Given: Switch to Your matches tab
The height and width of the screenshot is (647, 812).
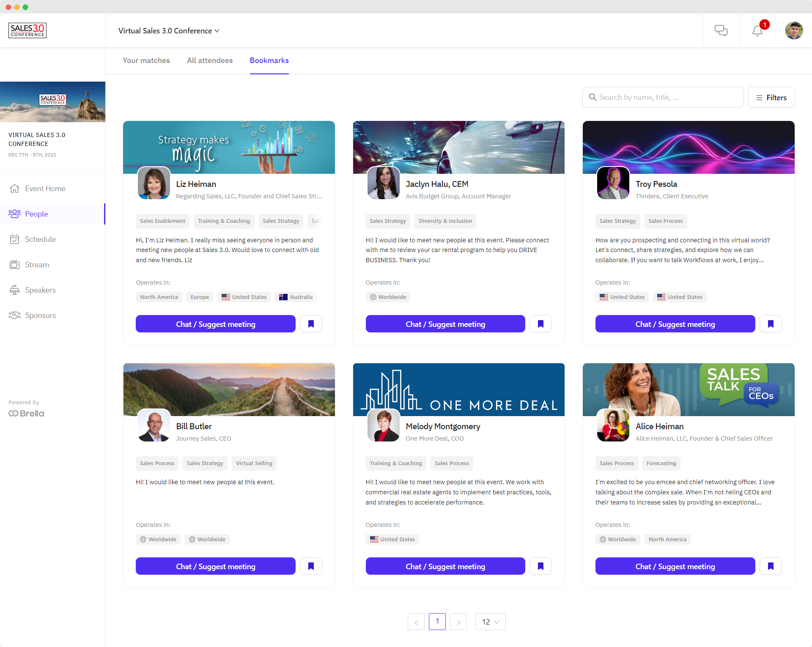Looking at the screenshot, I should pos(146,60).
